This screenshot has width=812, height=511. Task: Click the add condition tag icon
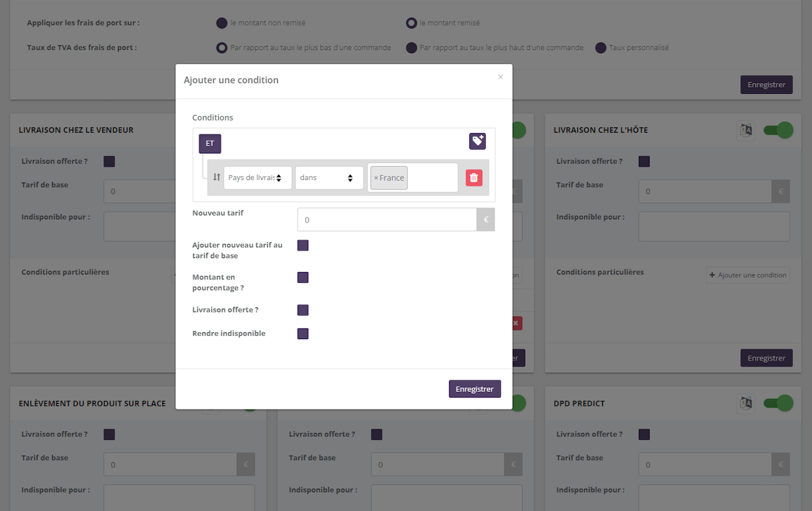click(477, 141)
